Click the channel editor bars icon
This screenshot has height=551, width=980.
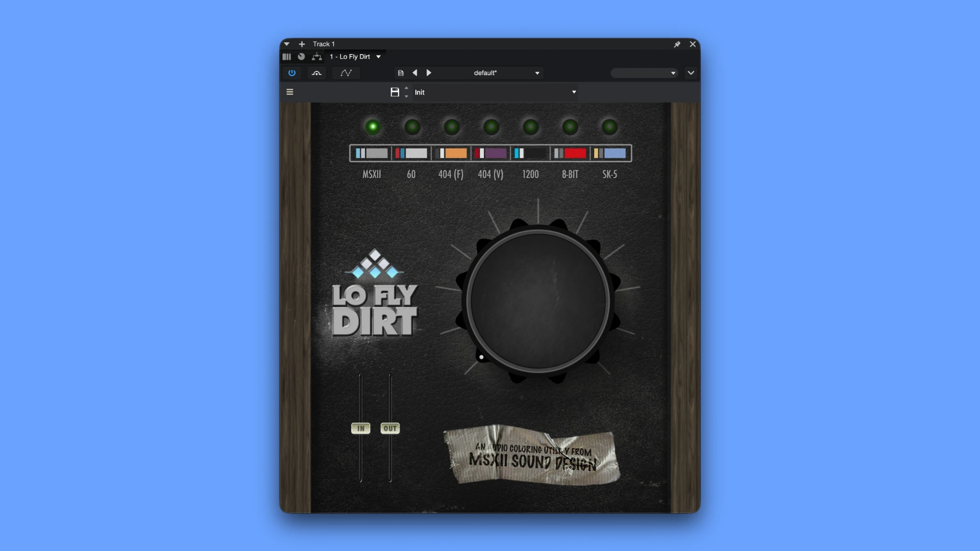click(x=287, y=57)
